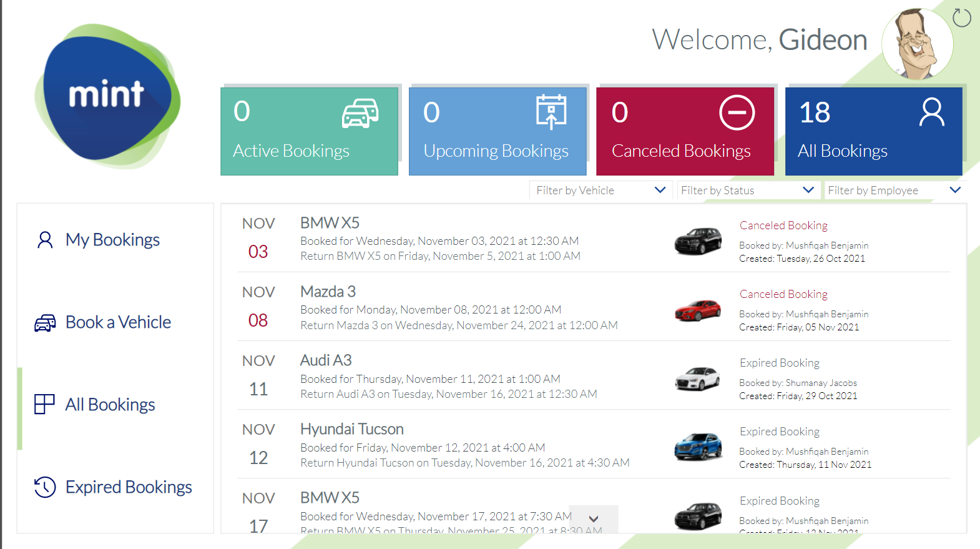Click 'Created: Friday, 05 Nov 2021' text
The image size is (980, 549).
[x=799, y=327]
